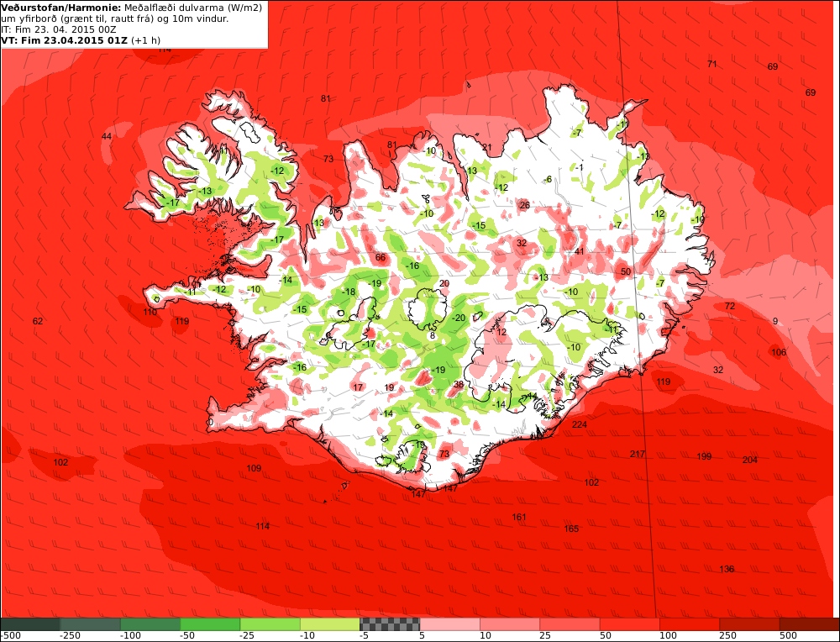
Task: Click the 224 flux value off the southeast coast
Action: 580,424
